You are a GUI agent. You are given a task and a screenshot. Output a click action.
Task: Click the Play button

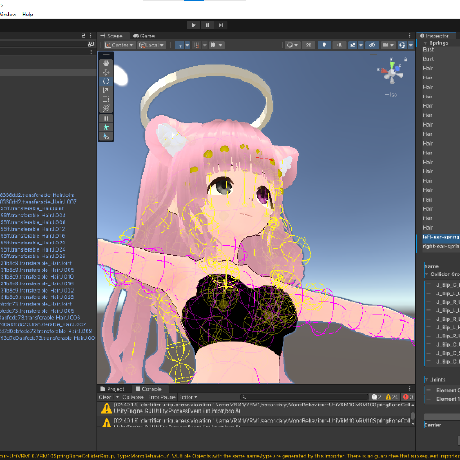pyautogui.click(x=194, y=25)
